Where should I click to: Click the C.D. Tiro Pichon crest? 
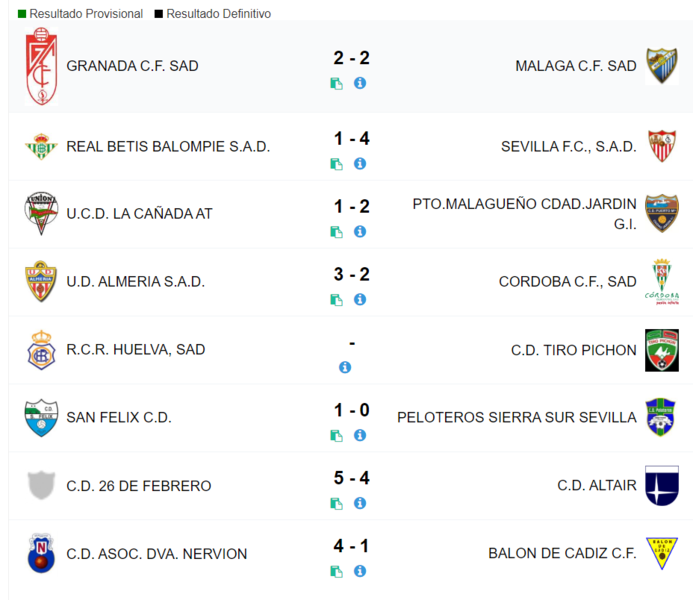point(662,350)
